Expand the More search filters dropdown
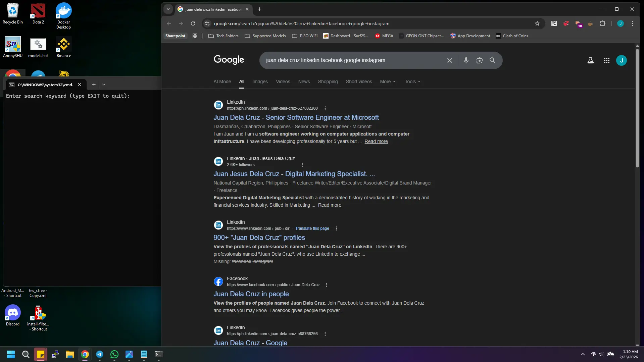 click(x=388, y=82)
